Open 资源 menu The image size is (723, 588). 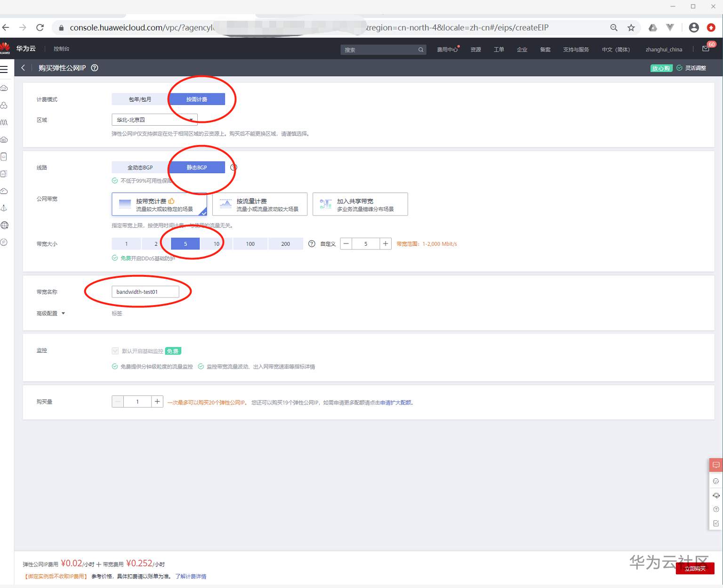click(476, 49)
